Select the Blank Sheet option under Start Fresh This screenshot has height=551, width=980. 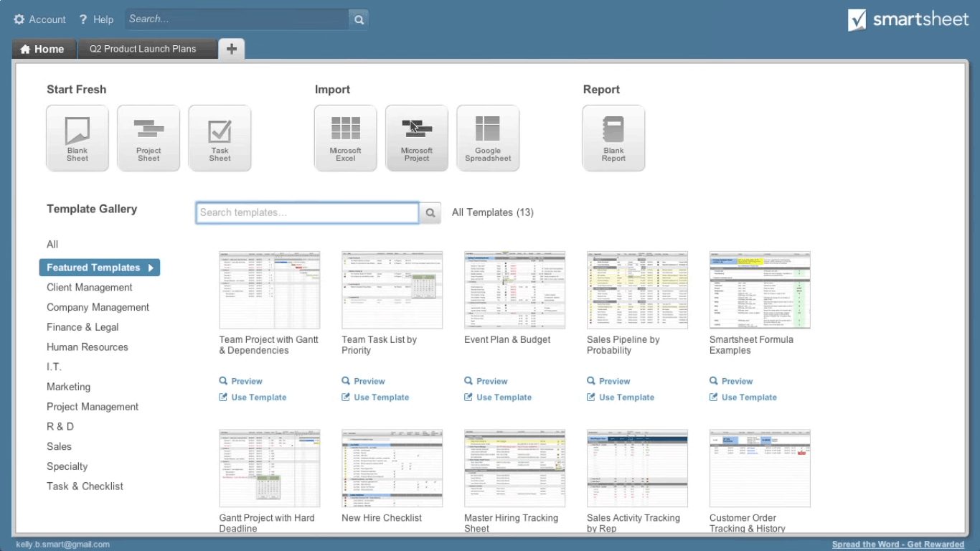point(77,138)
